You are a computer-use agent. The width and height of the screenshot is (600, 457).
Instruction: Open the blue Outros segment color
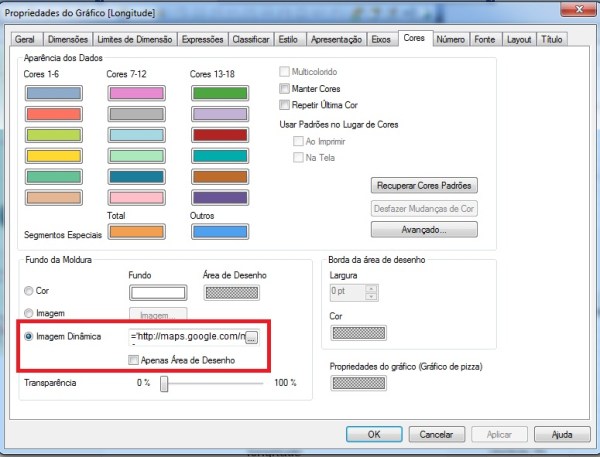coord(218,232)
